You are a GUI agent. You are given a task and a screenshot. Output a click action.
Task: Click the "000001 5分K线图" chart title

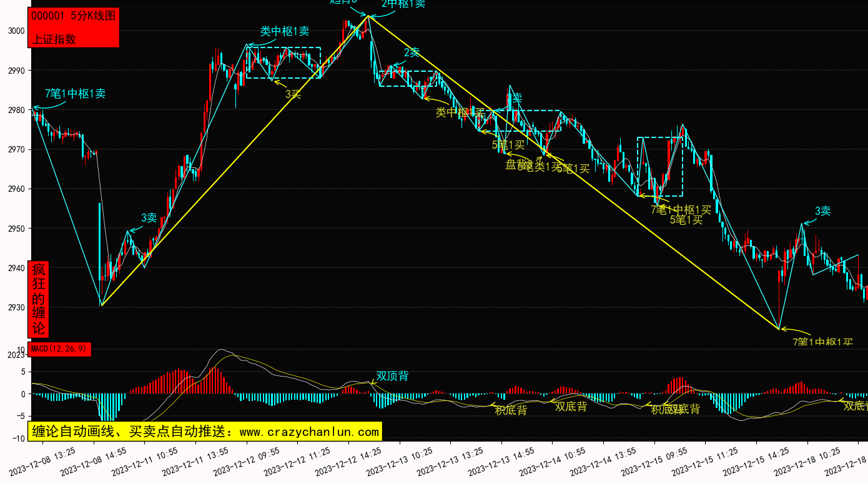click(x=73, y=16)
